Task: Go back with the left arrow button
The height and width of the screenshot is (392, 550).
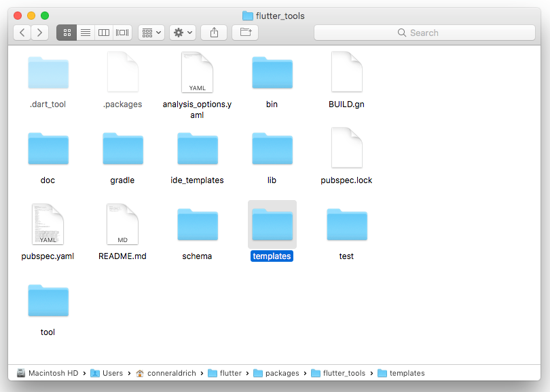Action: 22,33
